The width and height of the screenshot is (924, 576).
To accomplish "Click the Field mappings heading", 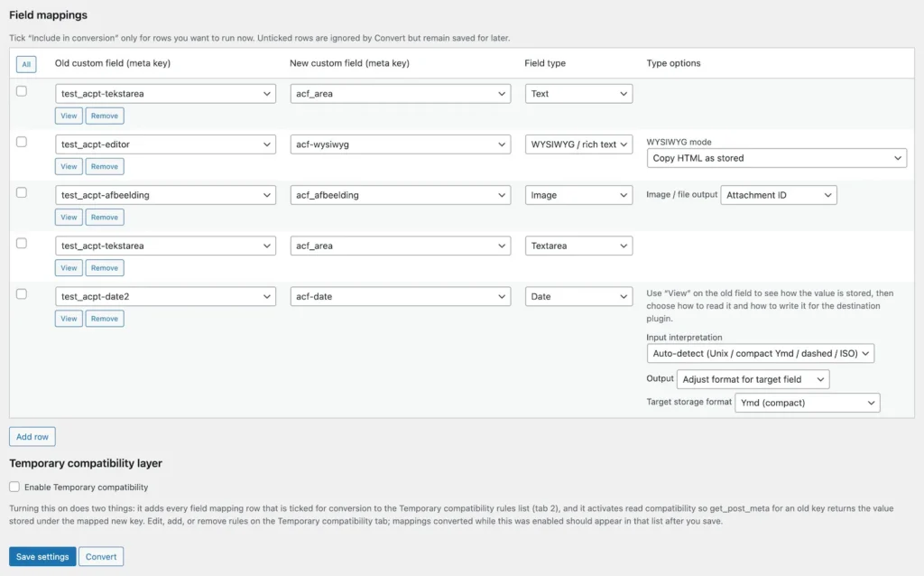I will coord(49,14).
